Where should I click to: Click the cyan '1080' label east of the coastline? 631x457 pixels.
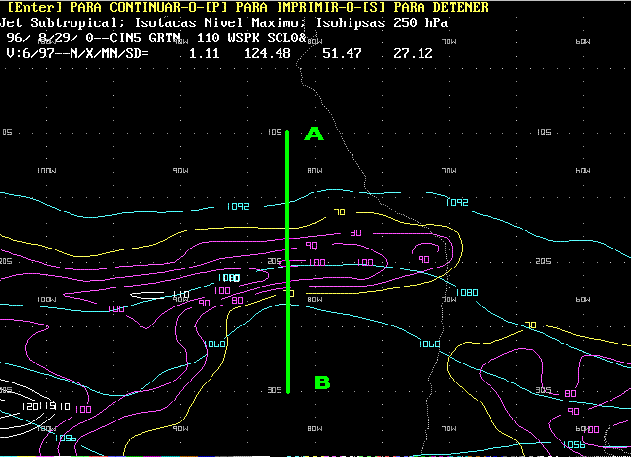tap(467, 292)
